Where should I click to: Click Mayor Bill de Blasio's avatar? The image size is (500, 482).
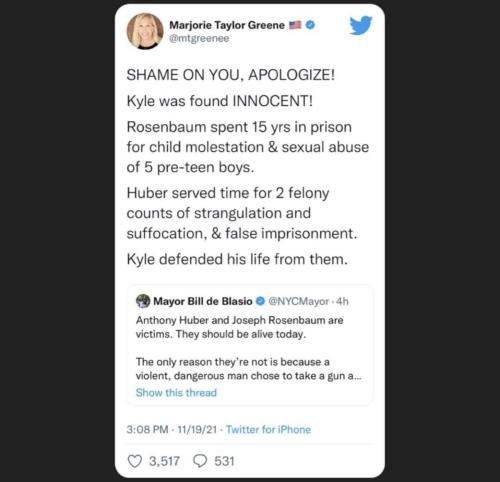tap(143, 301)
